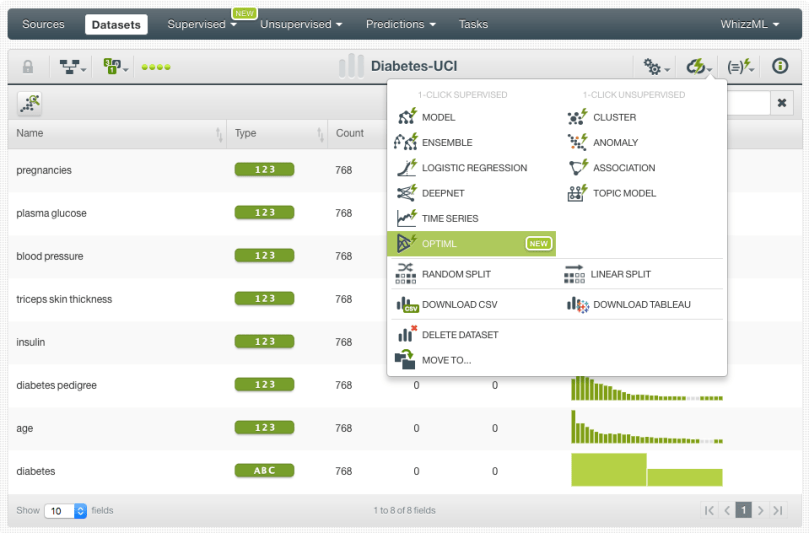Click the Ensemble tree icon
The width and height of the screenshot is (809, 533).
click(406, 142)
